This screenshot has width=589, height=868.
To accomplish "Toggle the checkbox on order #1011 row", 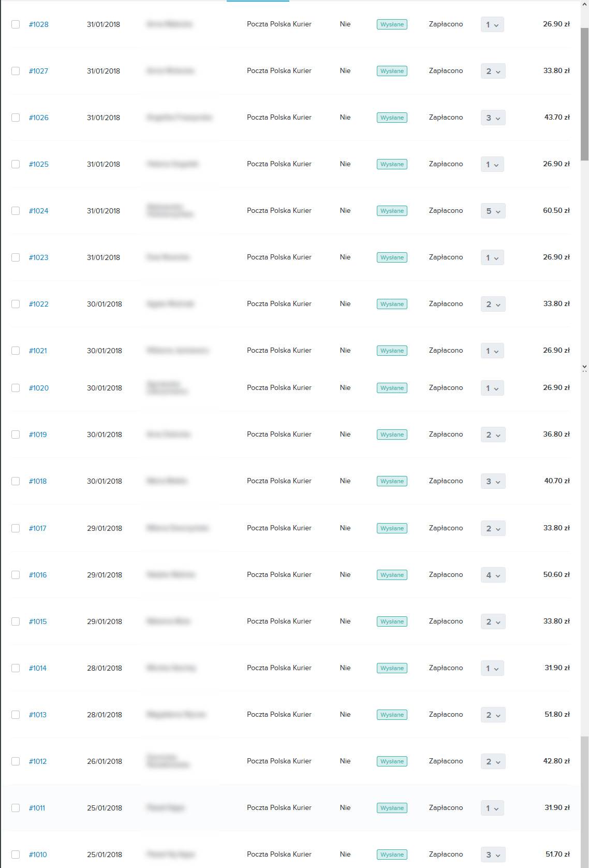I will (x=16, y=808).
